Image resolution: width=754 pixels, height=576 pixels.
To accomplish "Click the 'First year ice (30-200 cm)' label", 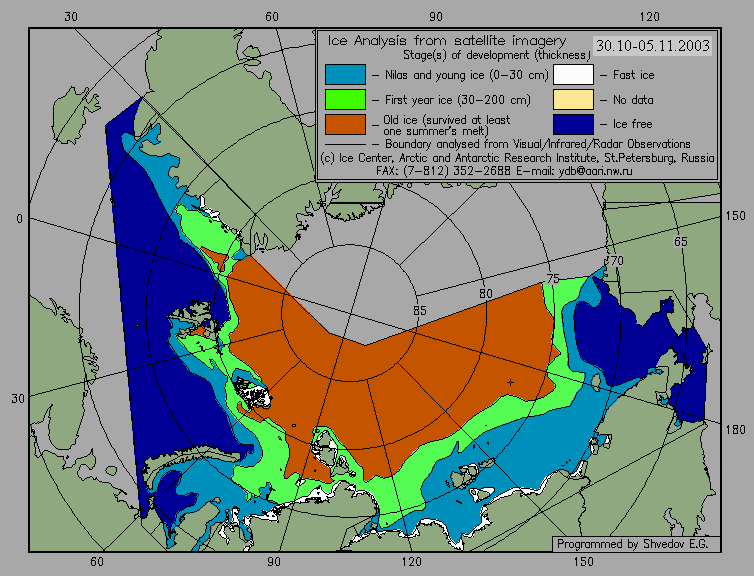I will click(457, 100).
